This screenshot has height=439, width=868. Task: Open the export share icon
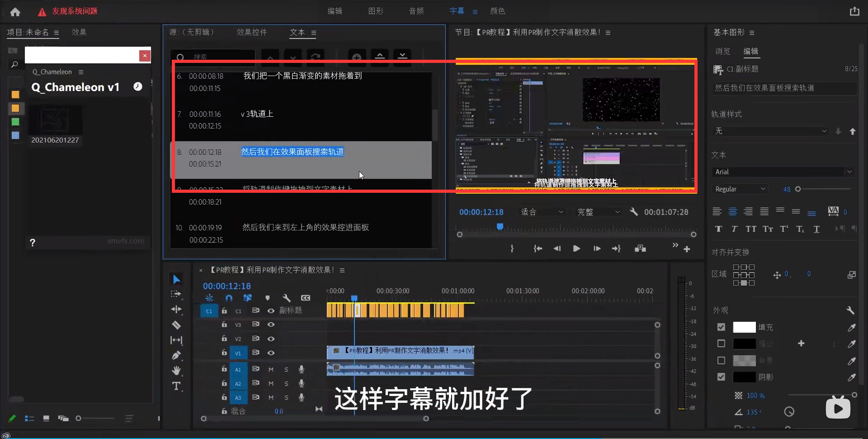[854, 11]
